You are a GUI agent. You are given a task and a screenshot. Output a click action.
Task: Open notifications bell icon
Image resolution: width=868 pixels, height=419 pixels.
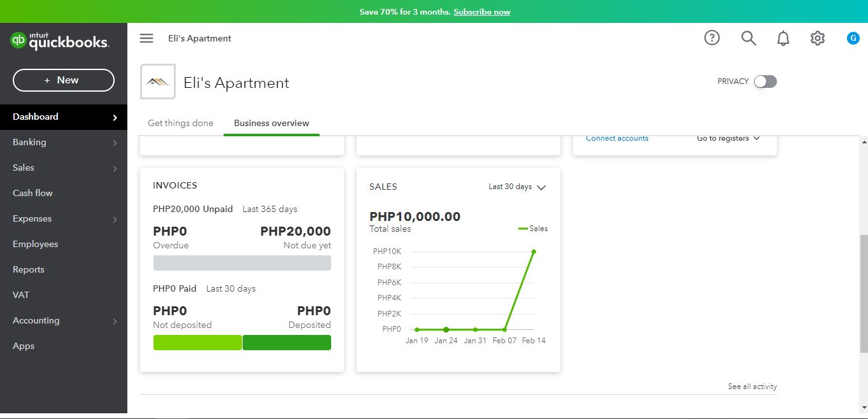point(783,38)
